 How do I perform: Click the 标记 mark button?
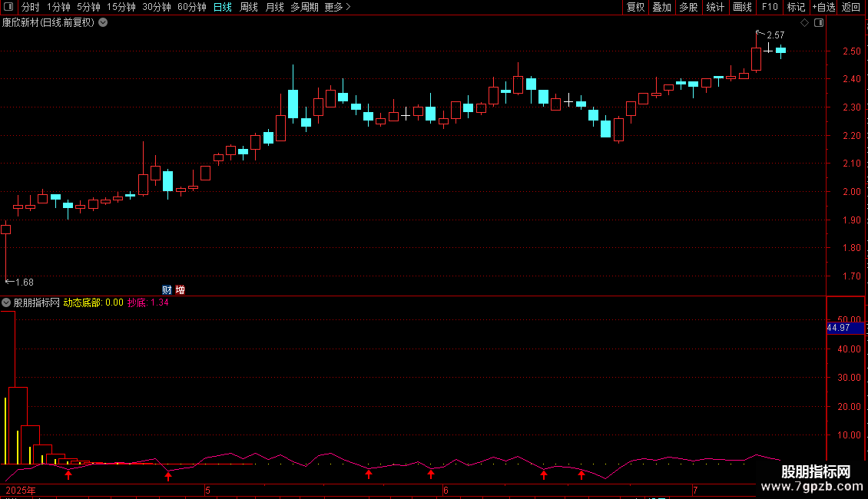tap(796, 7)
